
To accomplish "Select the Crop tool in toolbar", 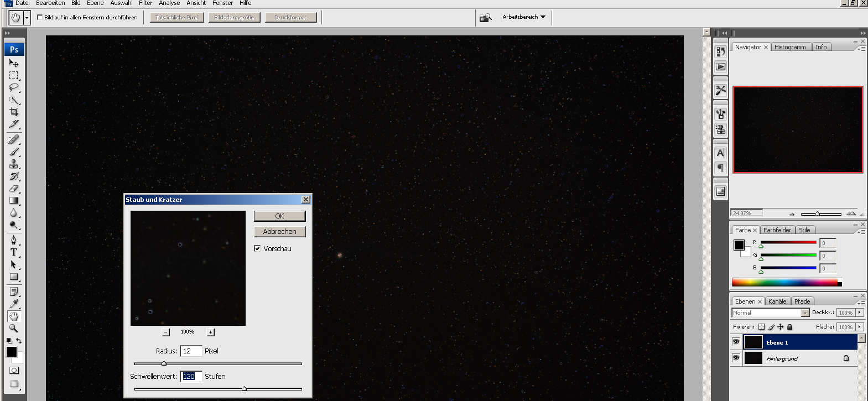I will pos(14,112).
